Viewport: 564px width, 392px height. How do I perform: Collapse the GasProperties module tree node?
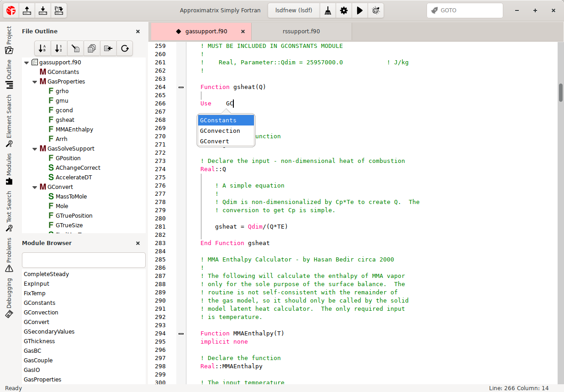point(35,82)
